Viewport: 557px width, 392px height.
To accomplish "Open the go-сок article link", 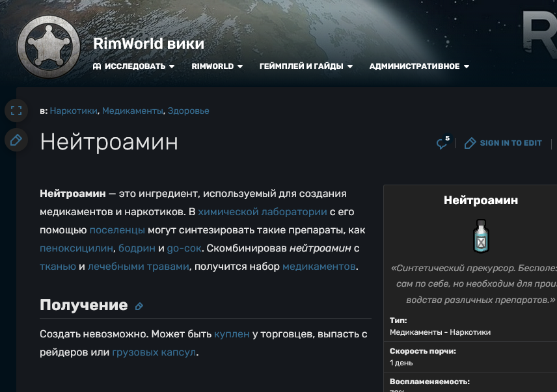I will click(x=184, y=248).
